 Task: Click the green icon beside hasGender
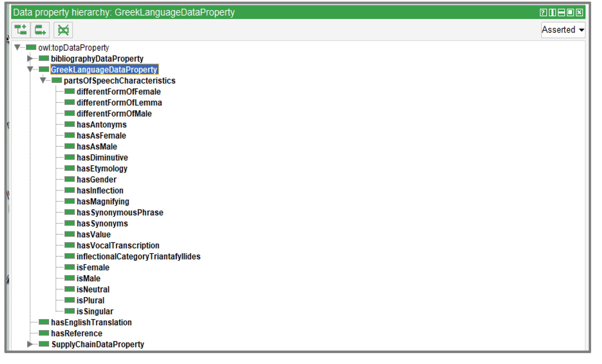click(69, 179)
